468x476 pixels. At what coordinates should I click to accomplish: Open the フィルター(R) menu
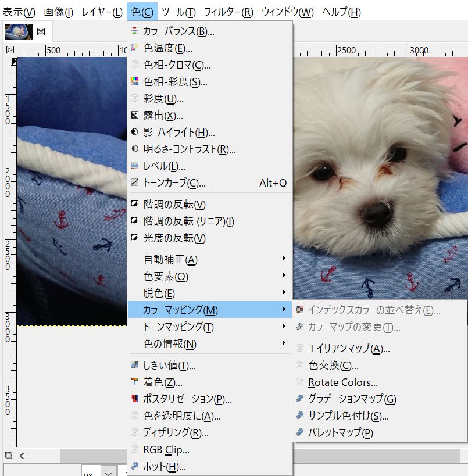pyautogui.click(x=228, y=12)
